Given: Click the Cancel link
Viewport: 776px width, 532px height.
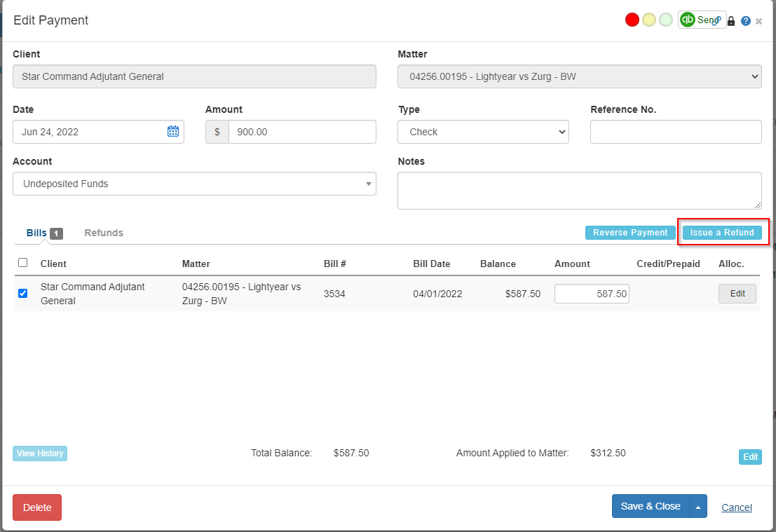Looking at the screenshot, I should point(737,507).
